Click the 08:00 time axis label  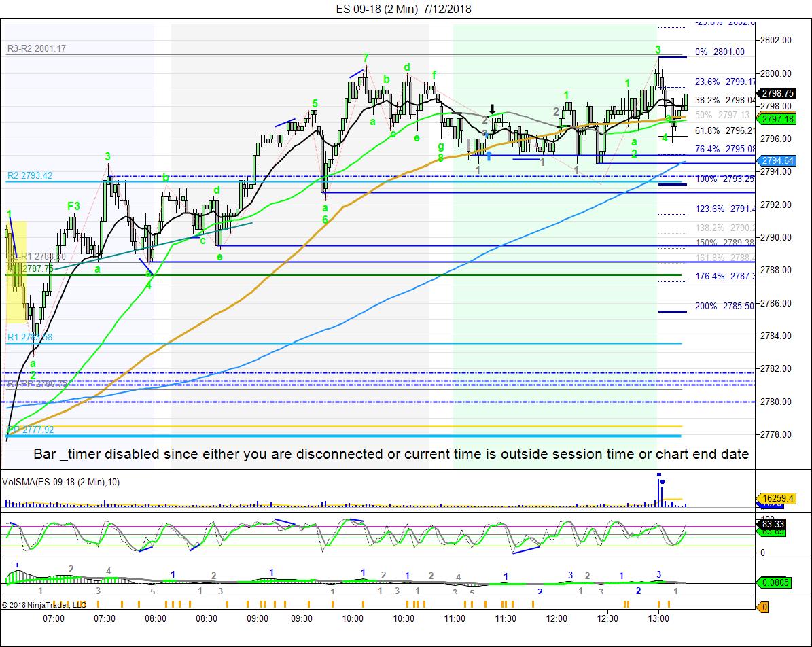(x=156, y=618)
